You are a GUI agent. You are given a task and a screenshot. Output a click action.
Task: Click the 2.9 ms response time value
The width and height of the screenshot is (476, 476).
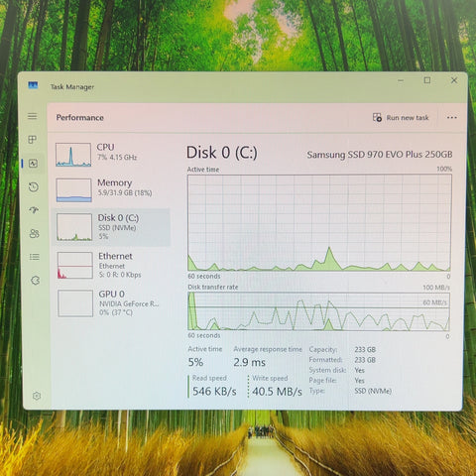coord(249,362)
